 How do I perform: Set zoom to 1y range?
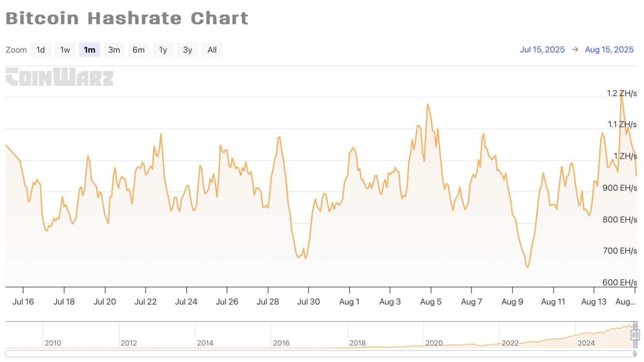coord(163,50)
